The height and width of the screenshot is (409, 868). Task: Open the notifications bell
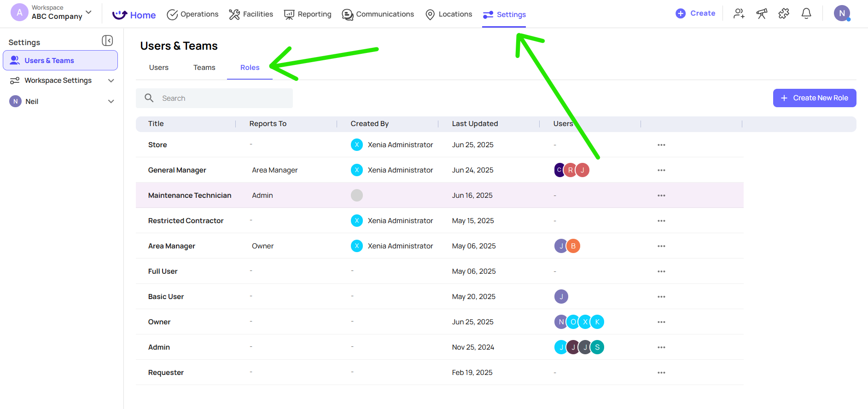point(806,14)
